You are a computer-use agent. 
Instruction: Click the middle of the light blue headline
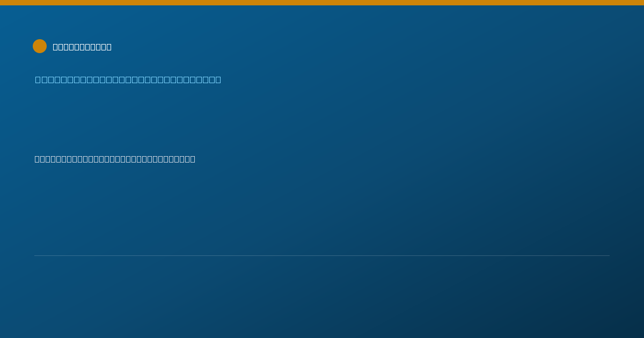pos(128,80)
